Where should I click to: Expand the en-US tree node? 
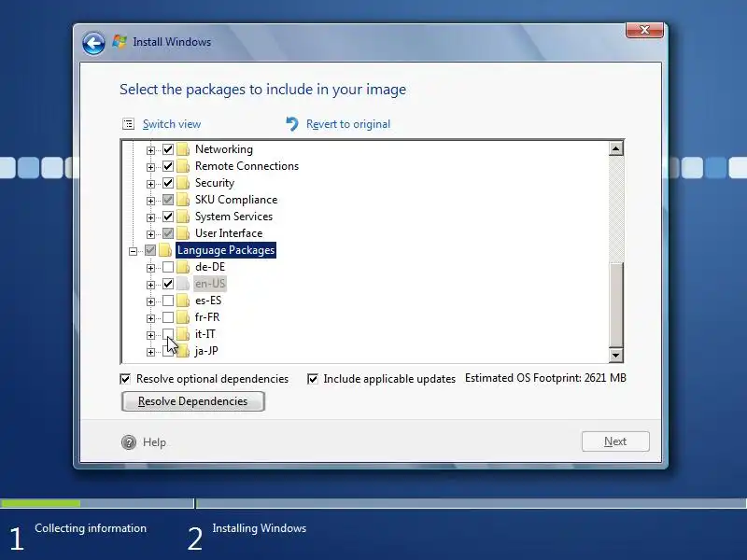[x=150, y=285]
